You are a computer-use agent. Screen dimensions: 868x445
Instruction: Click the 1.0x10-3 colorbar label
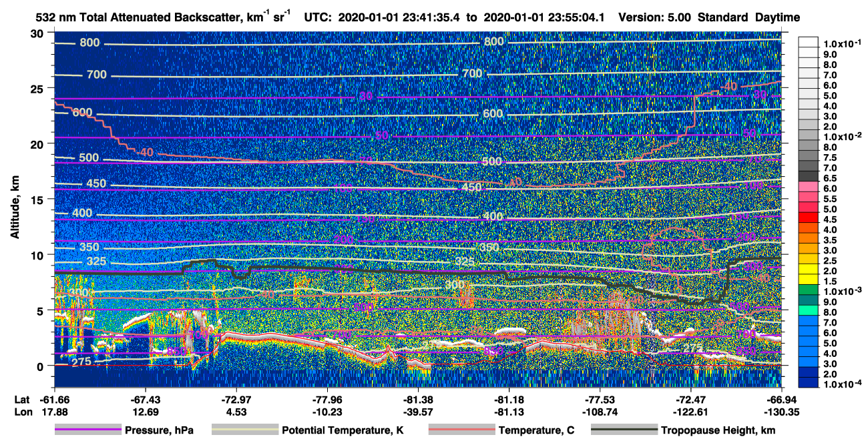[x=843, y=291]
